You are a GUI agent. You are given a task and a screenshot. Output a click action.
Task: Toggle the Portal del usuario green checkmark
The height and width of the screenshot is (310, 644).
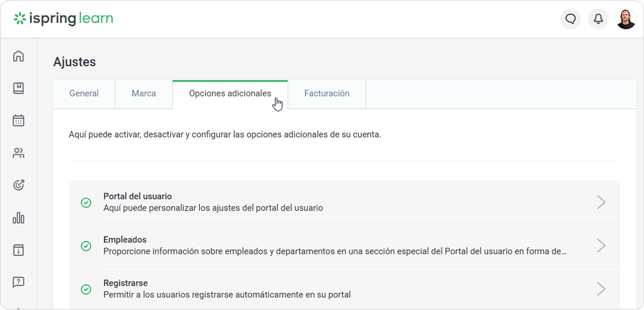[86, 202]
